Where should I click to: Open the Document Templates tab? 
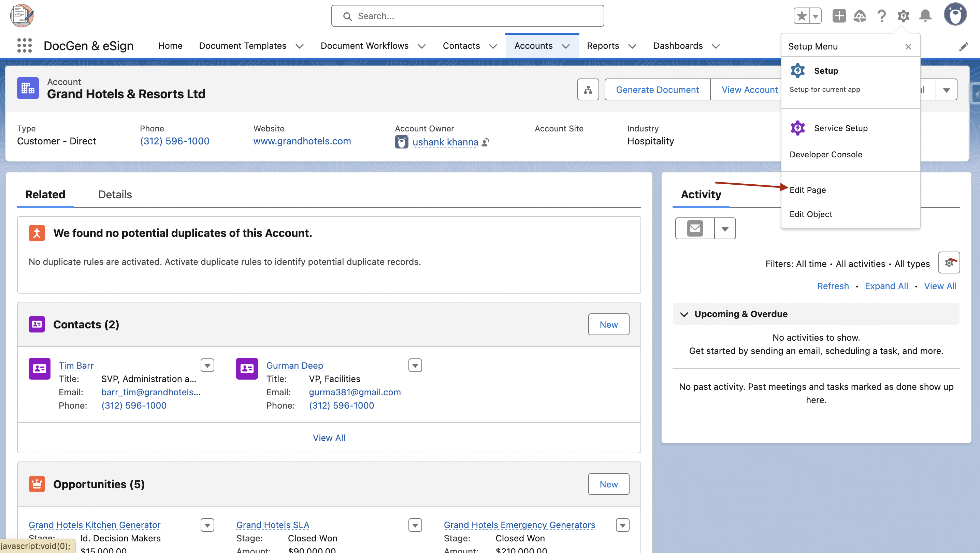point(242,46)
